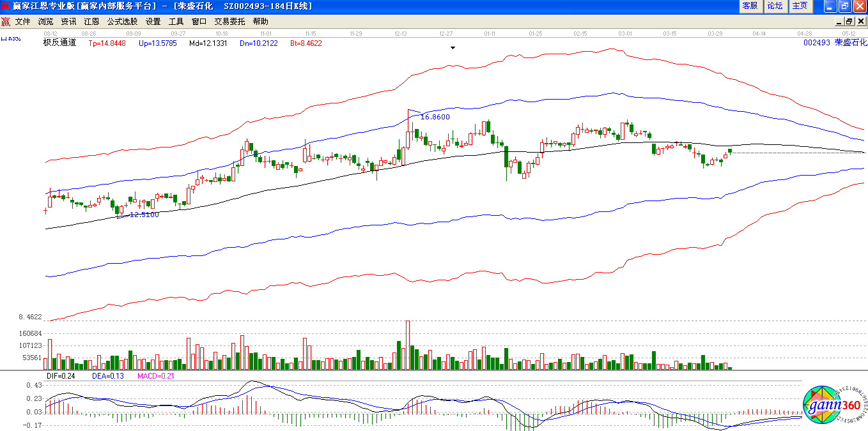Click the Tp=14.8448 value
Image resolution: width=868 pixels, height=431 pixels.
pyautogui.click(x=107, y=43)
